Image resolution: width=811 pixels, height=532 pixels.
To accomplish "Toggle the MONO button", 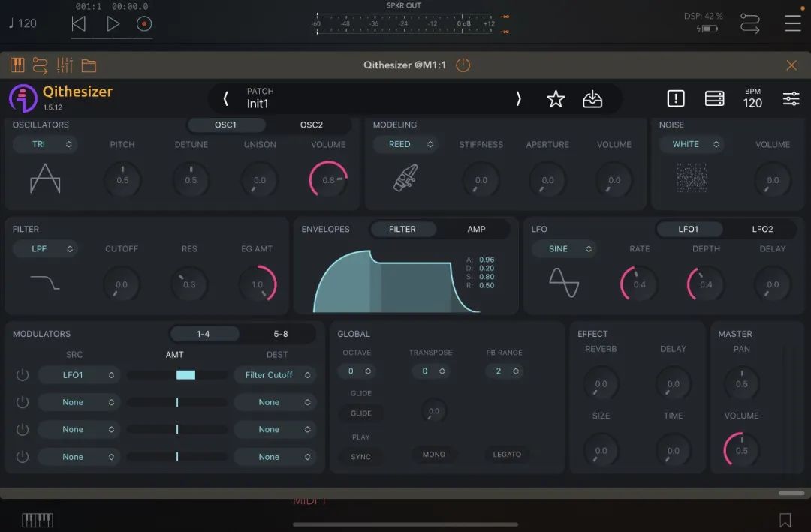I will click(x=433, y=455).
